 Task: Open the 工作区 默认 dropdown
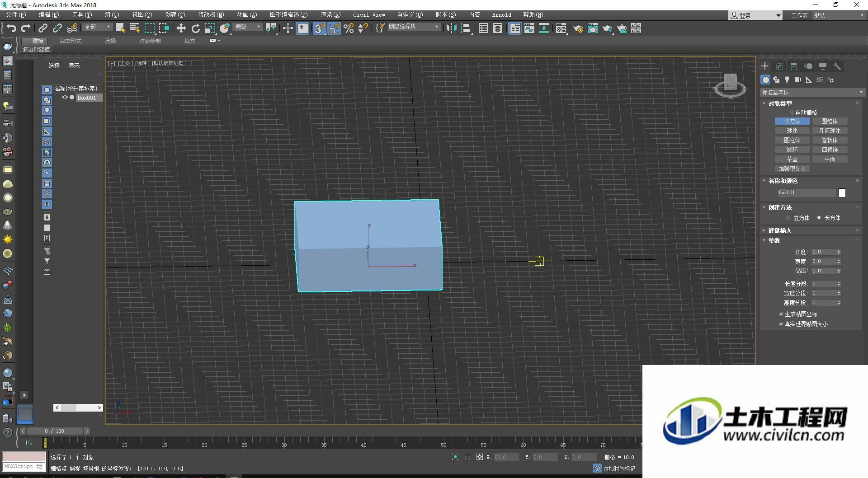pyautogui.click(x=839, y=15)
